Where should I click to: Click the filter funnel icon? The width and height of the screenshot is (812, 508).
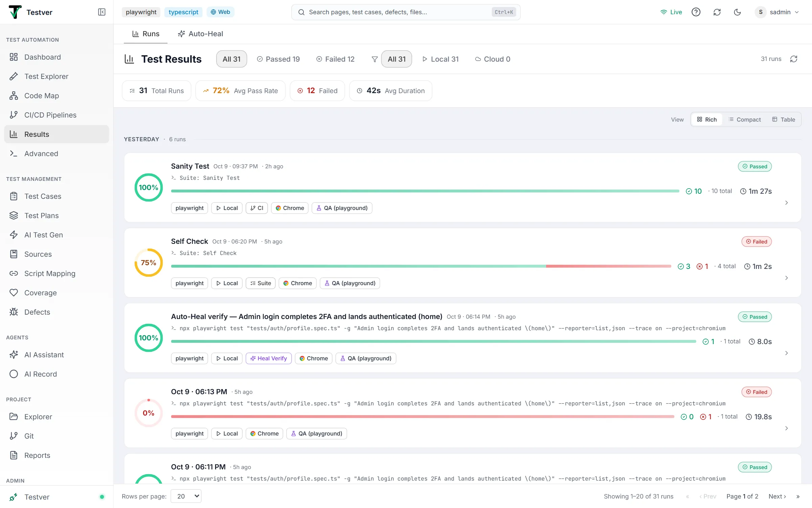375,59
